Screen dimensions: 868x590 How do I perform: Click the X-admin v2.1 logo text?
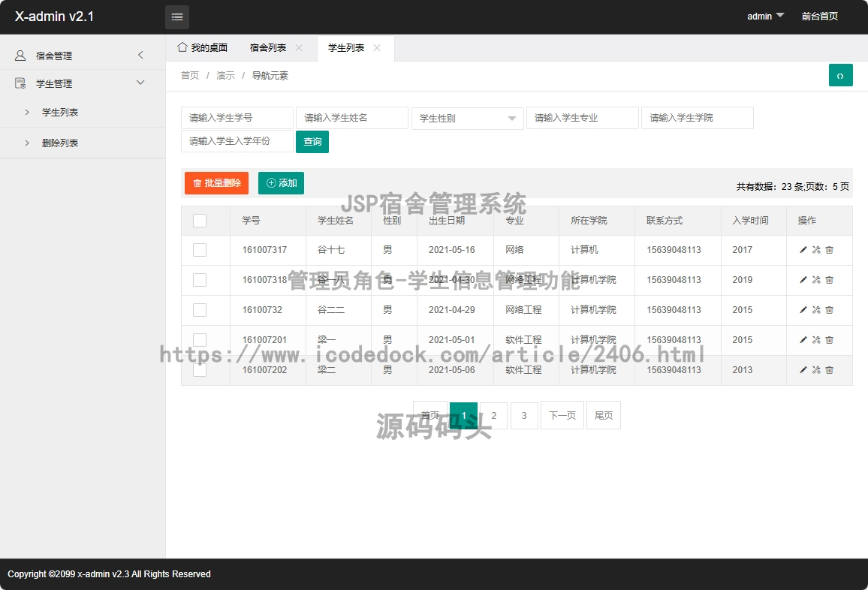pyautogui.click(x=54, y=17)
